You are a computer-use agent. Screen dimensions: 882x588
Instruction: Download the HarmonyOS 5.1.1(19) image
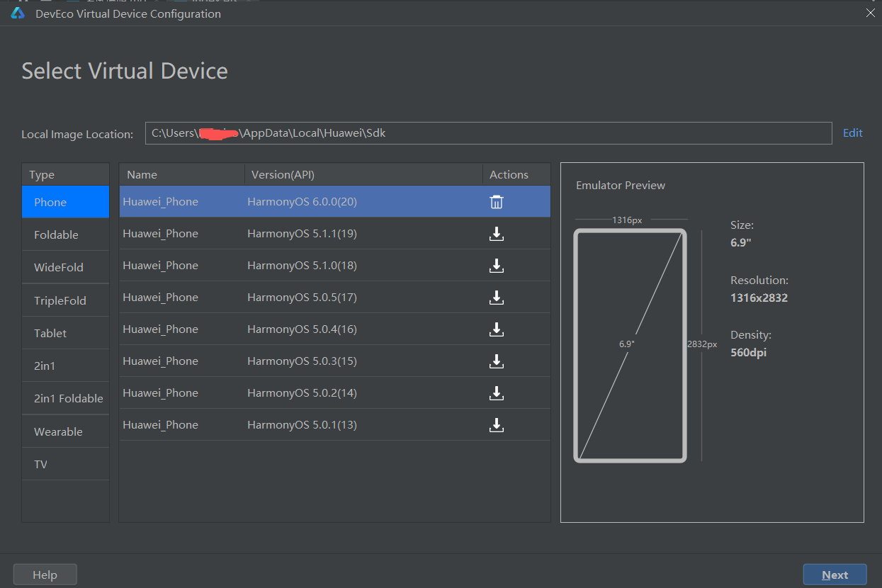pos(497,234)
